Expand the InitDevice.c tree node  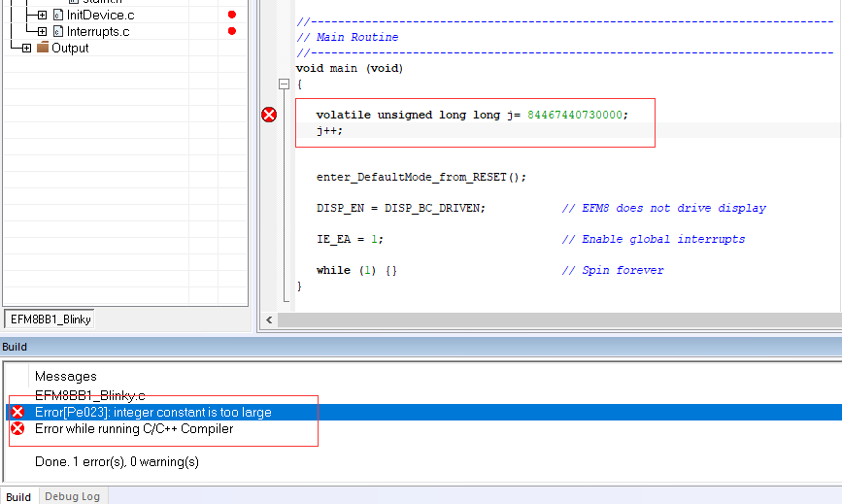click(x=42, y=16)
